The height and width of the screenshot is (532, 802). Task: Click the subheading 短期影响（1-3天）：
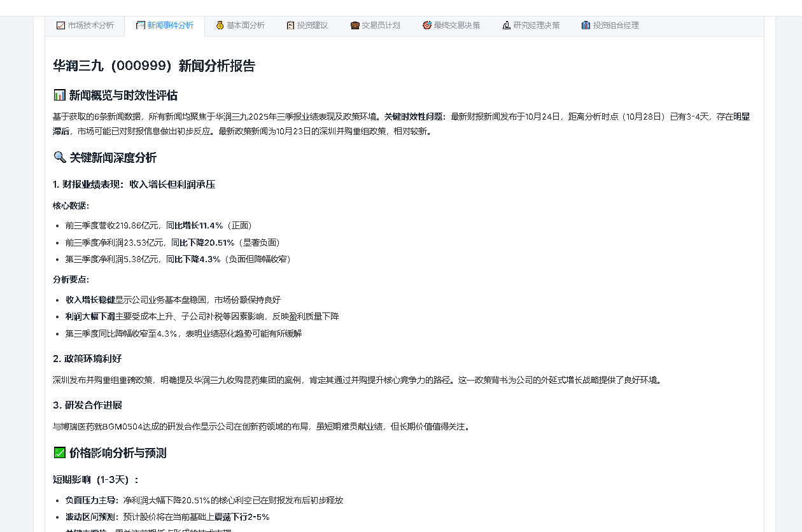[x=95, y=480]
